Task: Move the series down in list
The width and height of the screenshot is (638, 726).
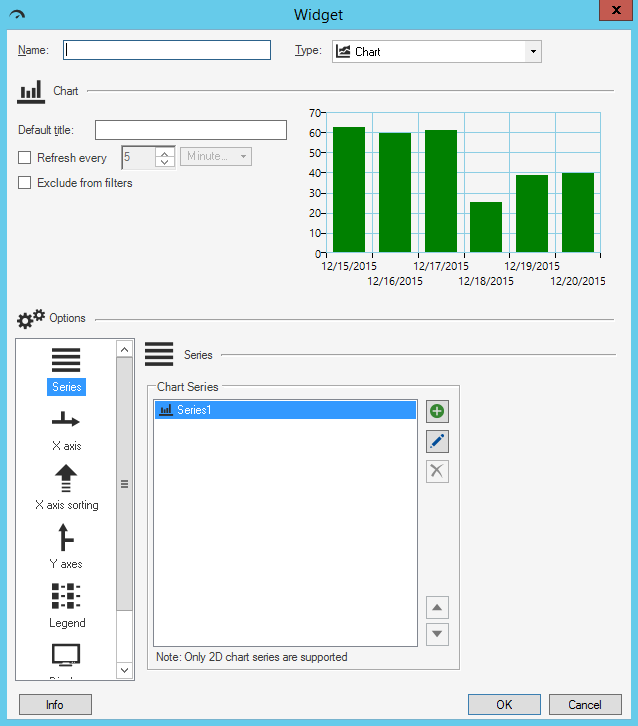Action: (437, 635)
